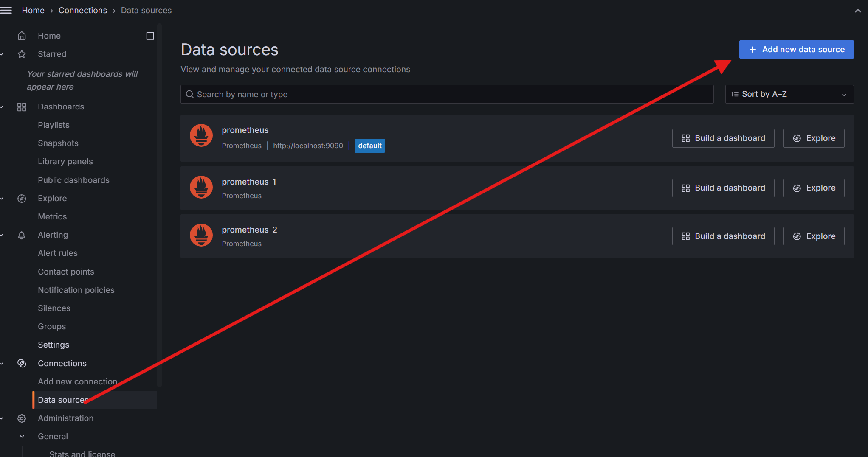Screen dimensions: 868x457
Task: Click the Starred star icon
Action: point(22,54)
